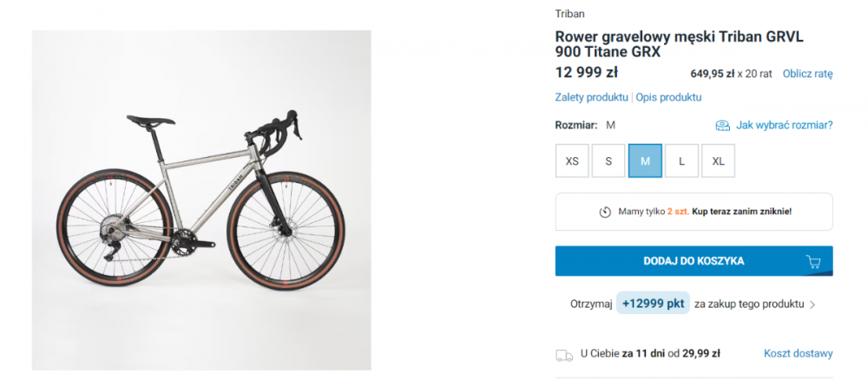The width and height of the screenshot is (868, 380).
Task: Select size M
Action: [x=645, y=161]
